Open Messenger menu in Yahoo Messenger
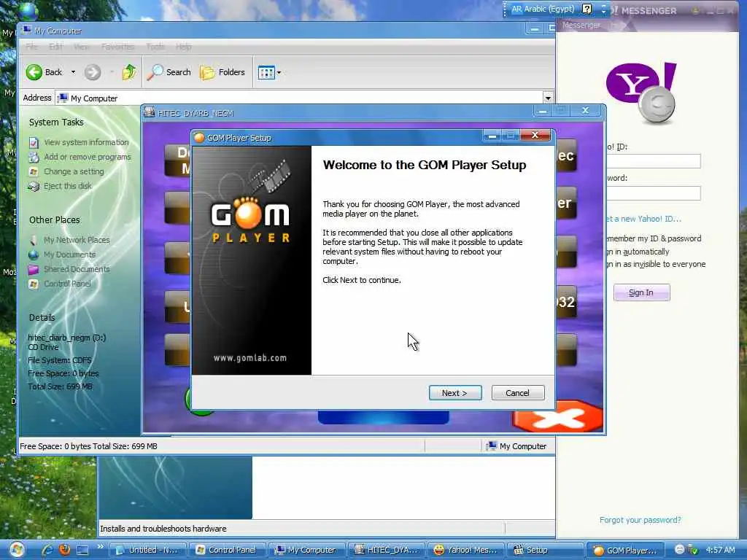The image size is (747, 560). (581, 26)
